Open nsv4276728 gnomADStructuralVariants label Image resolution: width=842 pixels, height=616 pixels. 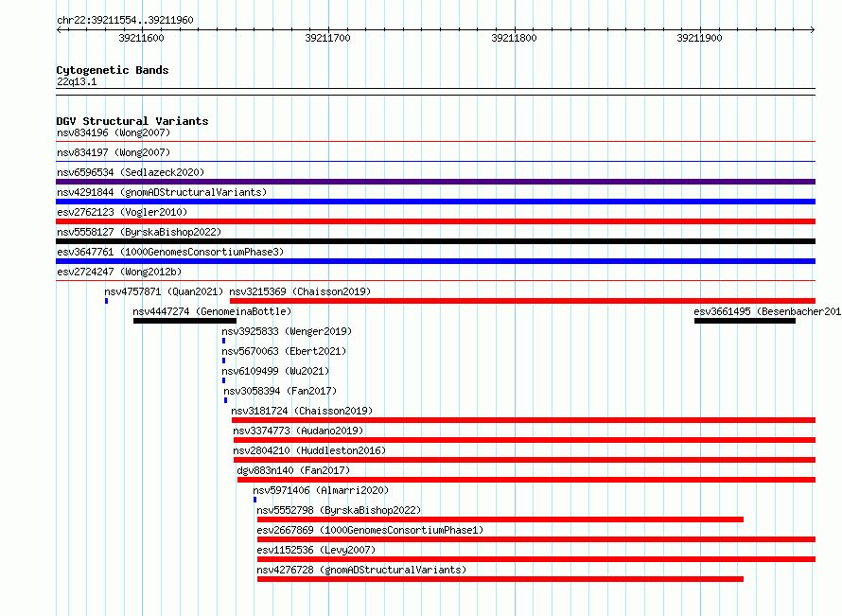tap(361, 570)
